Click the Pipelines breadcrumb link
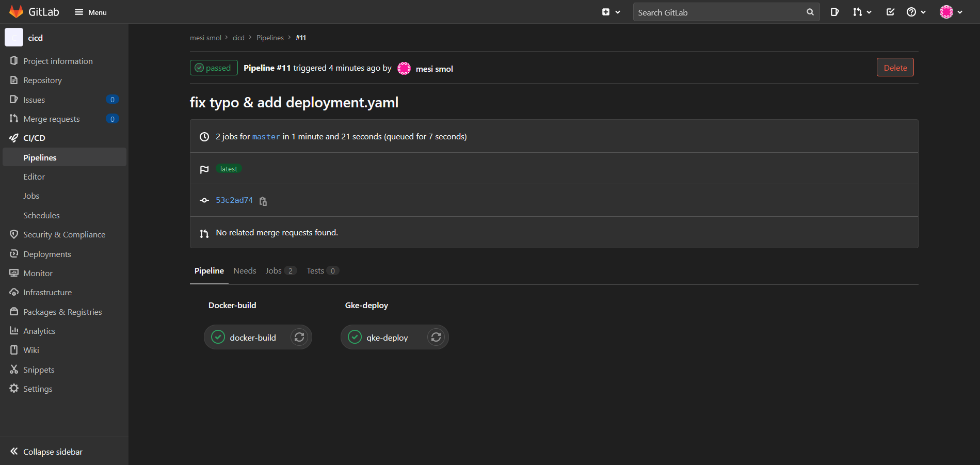Viewport: 980px width, 465px height. pos(270,38)
